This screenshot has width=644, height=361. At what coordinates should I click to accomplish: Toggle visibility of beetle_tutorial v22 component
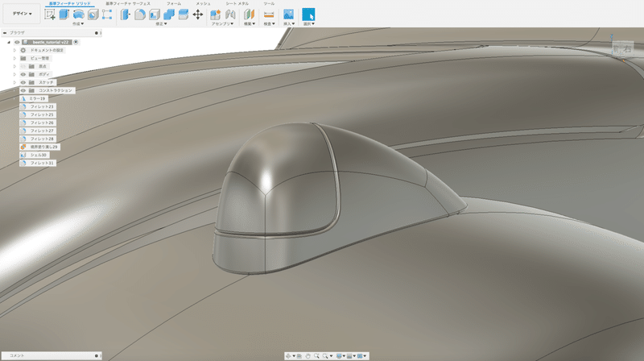[17, 43]
